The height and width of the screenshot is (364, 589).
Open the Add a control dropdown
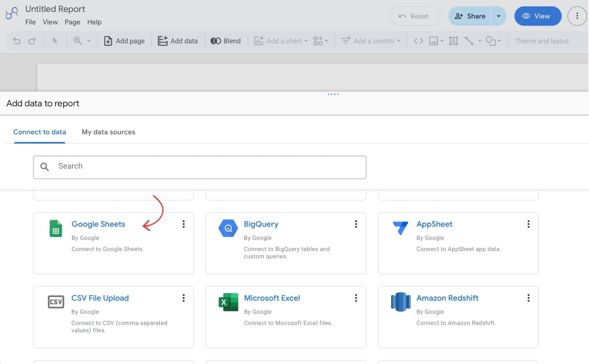pyautogui.click(x=371, y=41)
